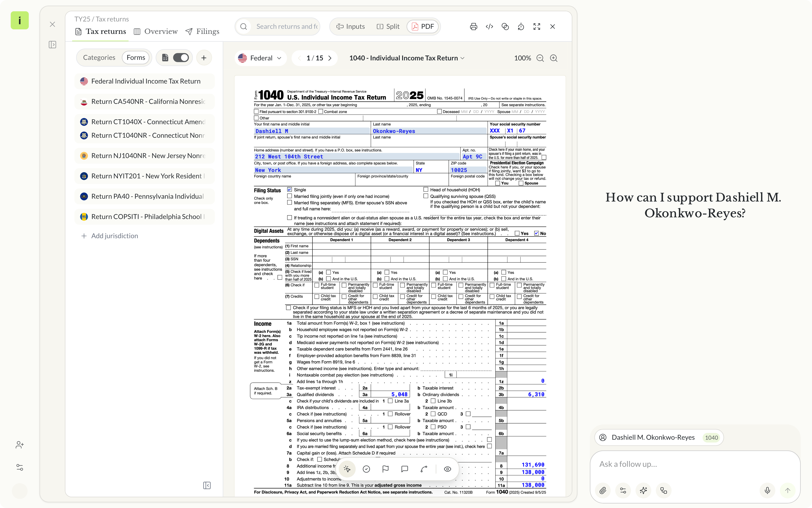The width and height of the screenshot is (812, 508).
Task: Switch to the Filings tab
Action: coord(202,32)
